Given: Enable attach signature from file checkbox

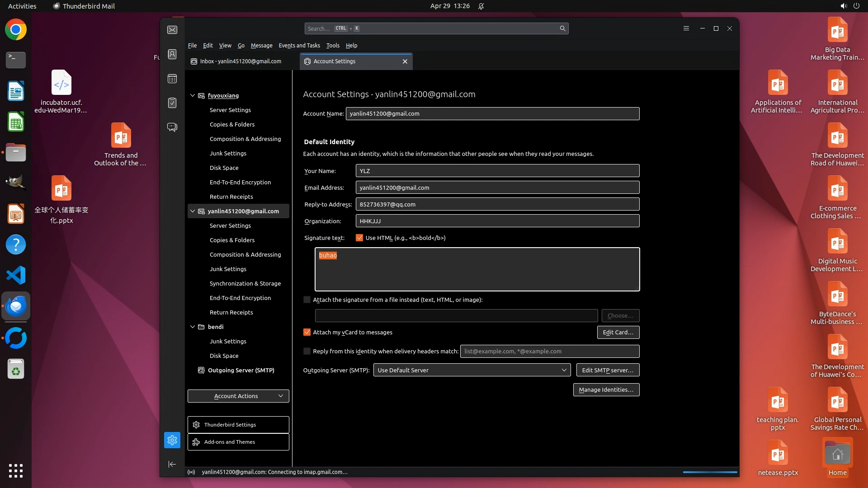Looking at the screenshot, I should [x=307, y=300].
